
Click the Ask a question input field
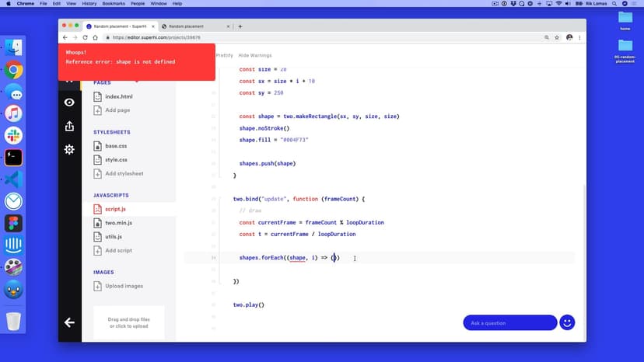point(509,322)
